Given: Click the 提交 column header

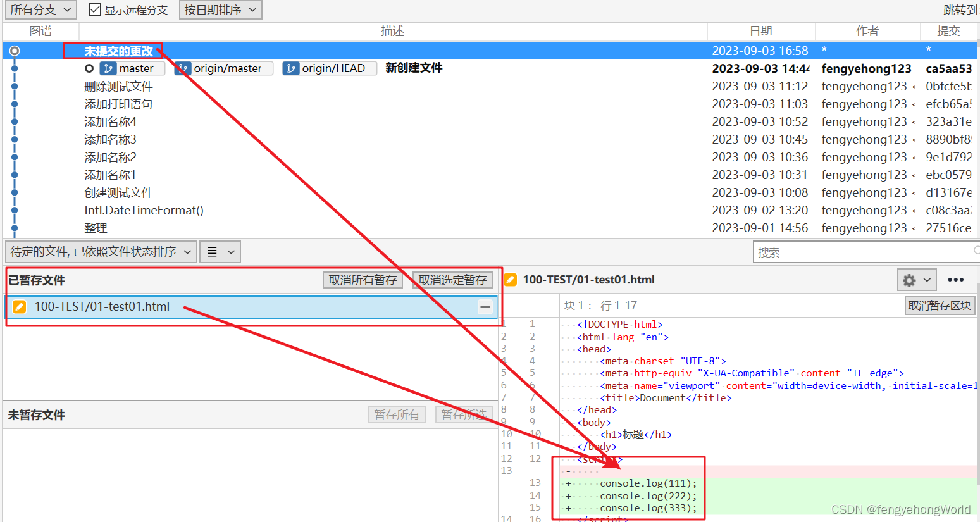Looking at the screenshot, I should tap(948, 31).
